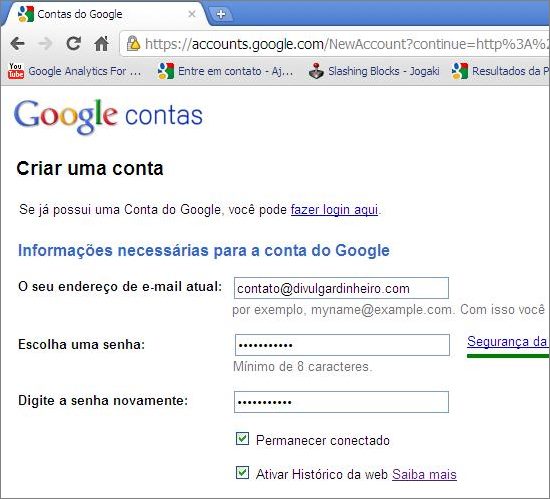The image size is (550, 499).
Task: Click the YouTube bookmark icon
Action: tap(16, 71)
